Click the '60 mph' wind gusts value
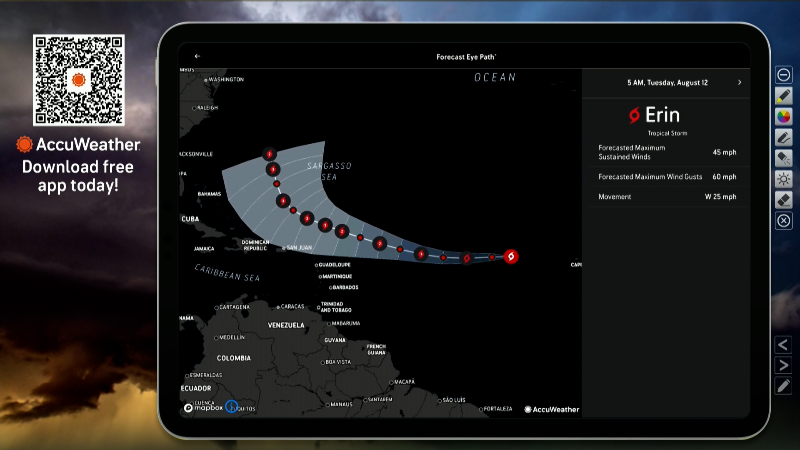The width and height of the screenshot is (800, 450). (724, 177)
